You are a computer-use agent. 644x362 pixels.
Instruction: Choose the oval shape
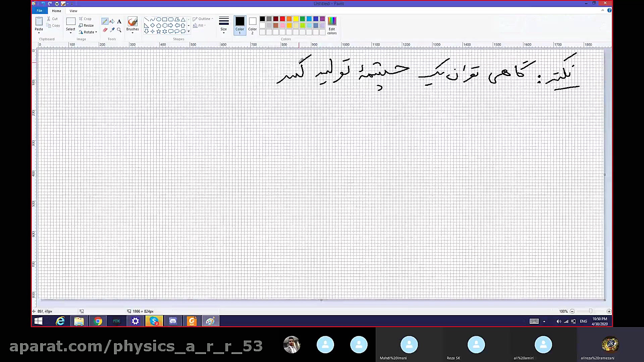159,19
